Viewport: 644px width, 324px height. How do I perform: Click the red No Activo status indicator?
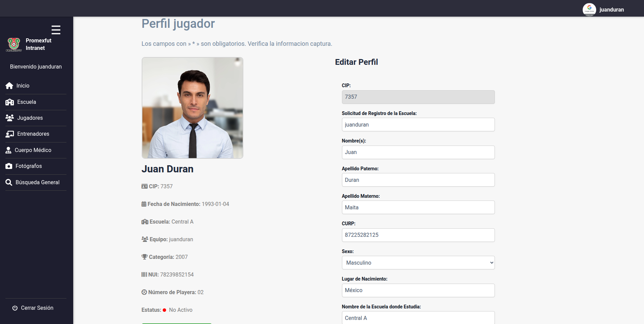click(164, 310)
